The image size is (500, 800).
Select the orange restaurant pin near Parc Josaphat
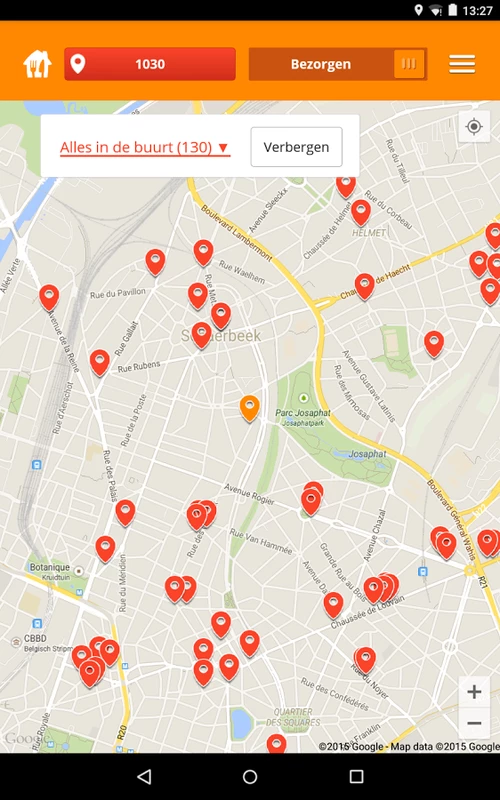tap(249, 408)
